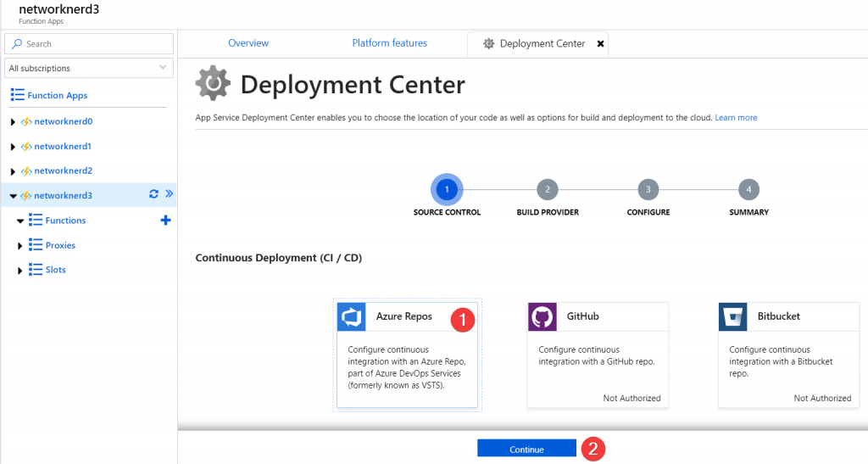The image size is (868, 464).
Task: Select networknerd0 in the tree
Action: [63, 121]
